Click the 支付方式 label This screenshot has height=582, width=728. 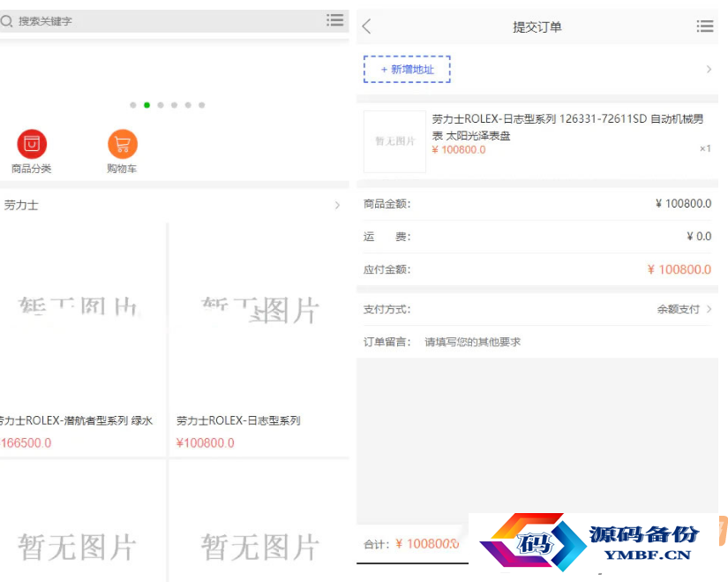click(x=387, y=310)
